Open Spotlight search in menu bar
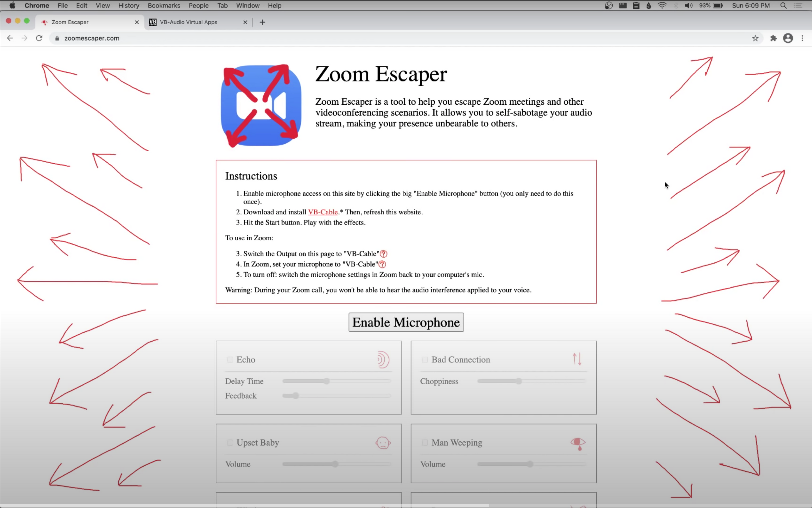This screenshot has width=812, height=508. (x=783, y=5)
